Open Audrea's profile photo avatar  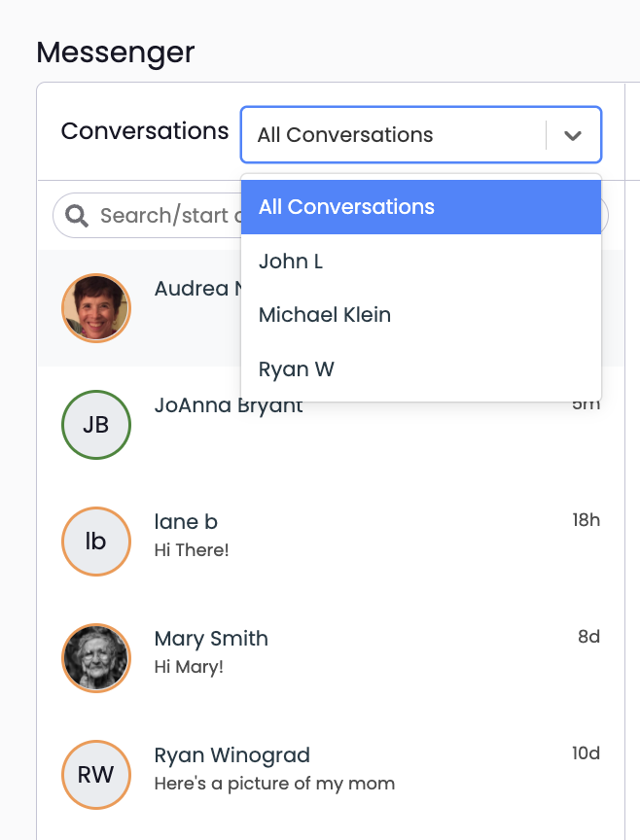pos(96,308)
